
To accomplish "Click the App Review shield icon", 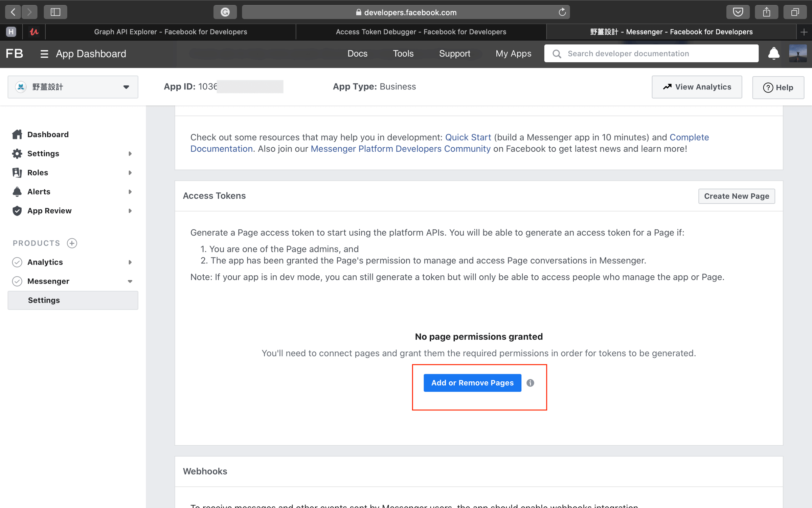I will pos(17,211).
